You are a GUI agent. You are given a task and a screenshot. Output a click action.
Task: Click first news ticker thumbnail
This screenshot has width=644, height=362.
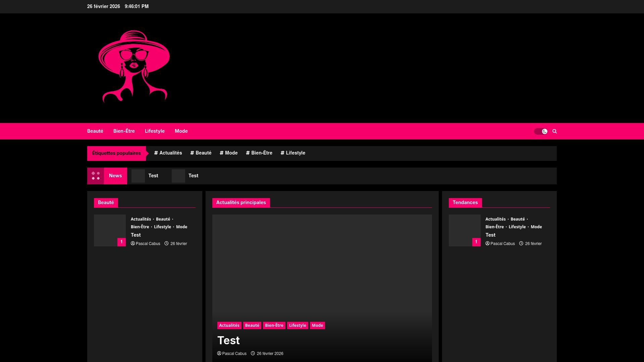tap(138, 176)
